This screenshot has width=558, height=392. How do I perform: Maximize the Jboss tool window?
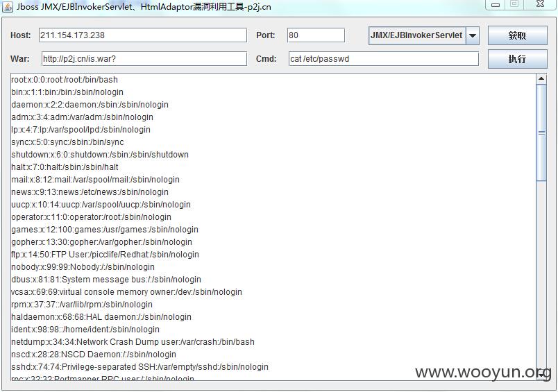(514, 4)
